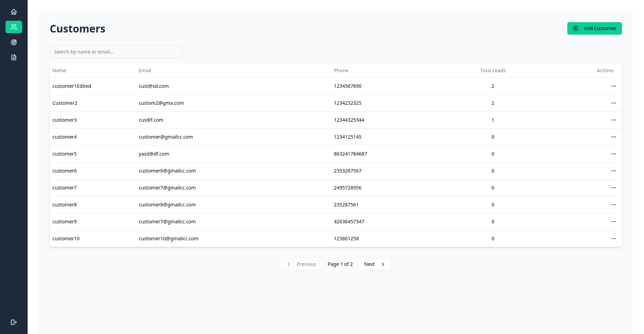
Task: Open actions menu for customer5 row
Action: pos(614,154)
